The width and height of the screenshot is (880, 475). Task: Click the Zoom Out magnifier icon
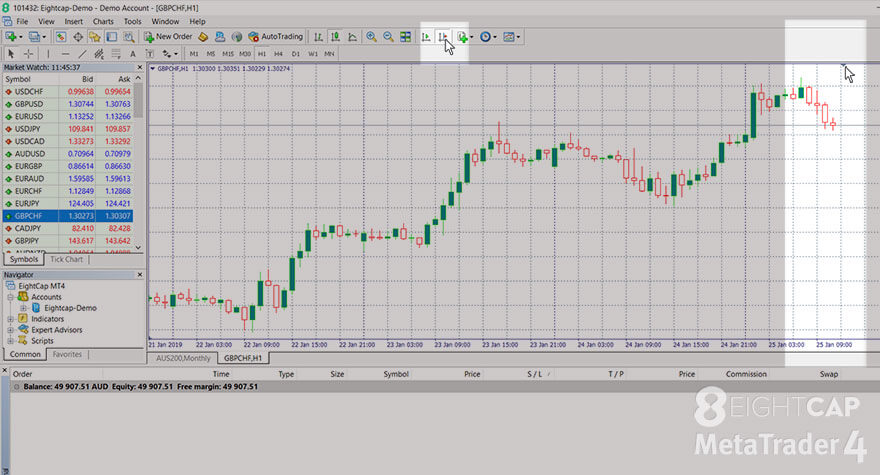point(388,36)
